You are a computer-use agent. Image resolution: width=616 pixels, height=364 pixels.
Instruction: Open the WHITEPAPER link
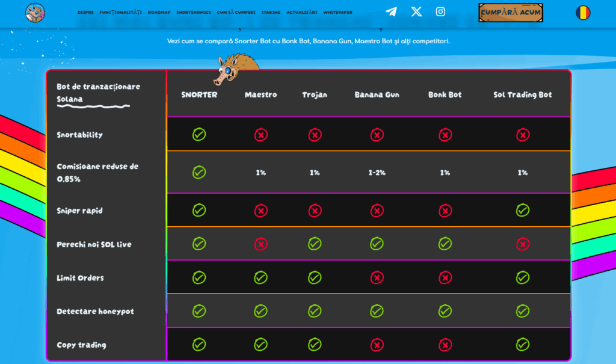click(338, 13)
